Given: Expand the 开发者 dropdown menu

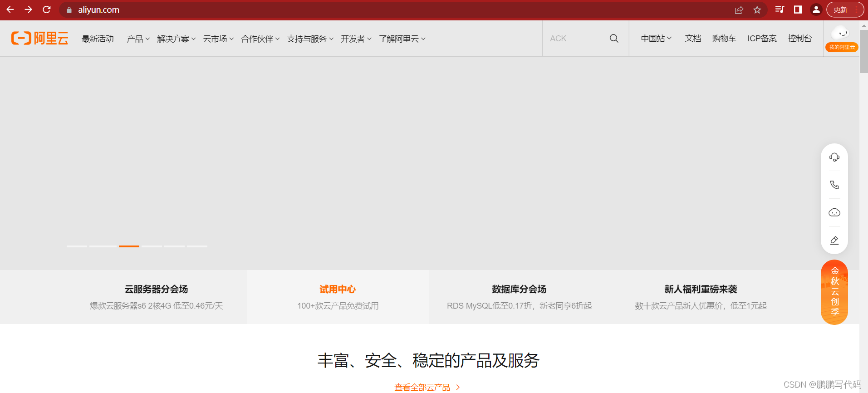Looking at the screenshot, I should click(356, 39).
